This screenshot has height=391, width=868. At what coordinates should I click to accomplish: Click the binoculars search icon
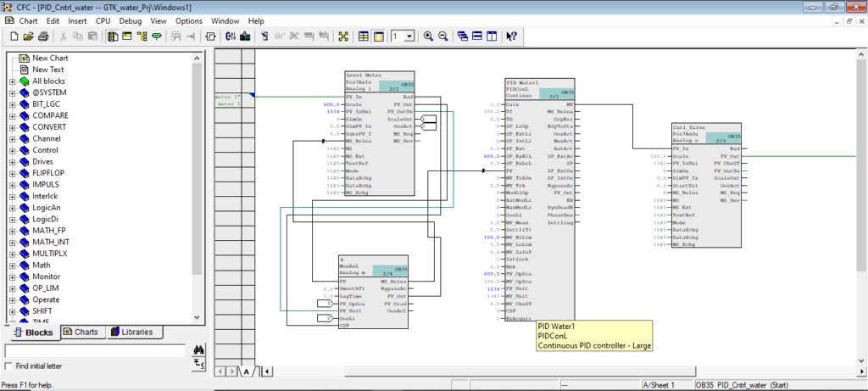point(199,349)
